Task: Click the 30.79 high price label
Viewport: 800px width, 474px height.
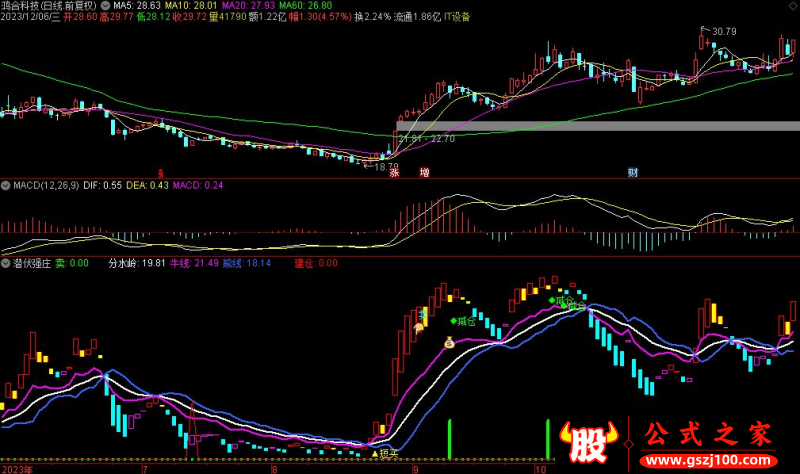Action: [x=724, y=32]
